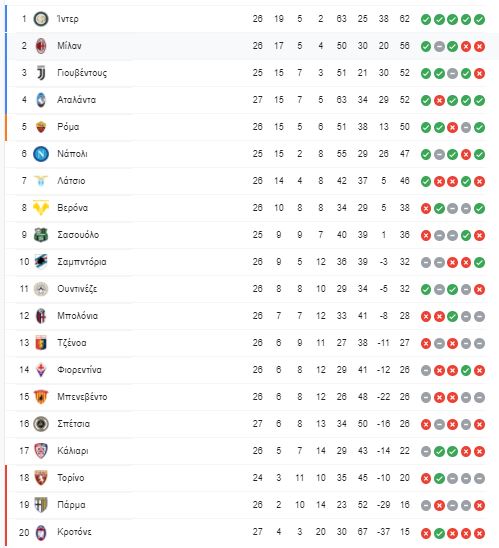This screenshot has height=548, width=499.
Task: Open the Αταλάντα team link
Action: 77,100
